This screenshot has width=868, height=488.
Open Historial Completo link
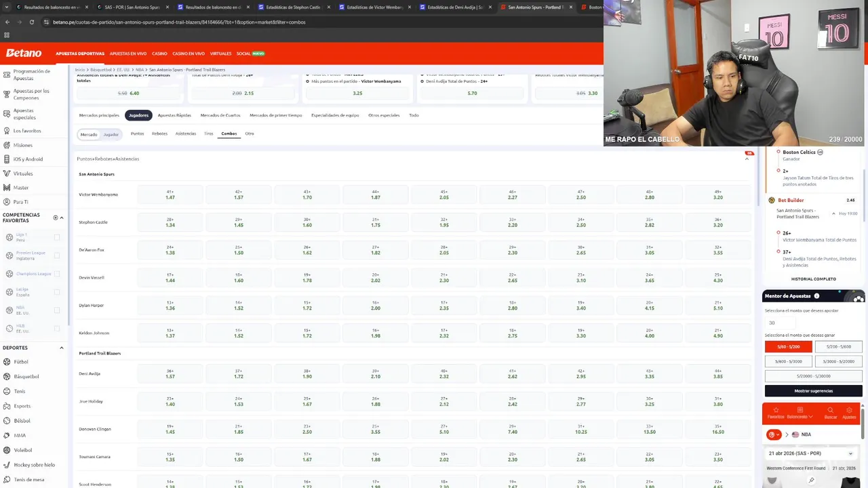coord(814,279)
